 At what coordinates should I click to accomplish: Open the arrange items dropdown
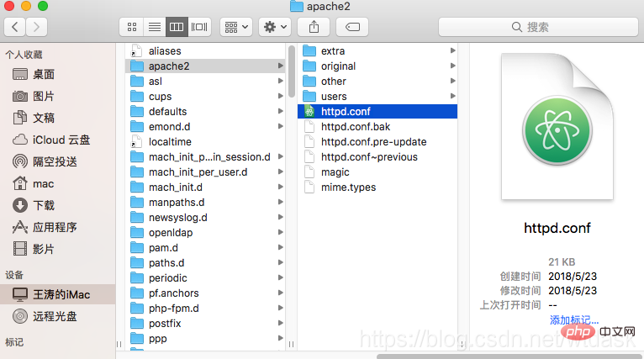[x=235, y=27]
